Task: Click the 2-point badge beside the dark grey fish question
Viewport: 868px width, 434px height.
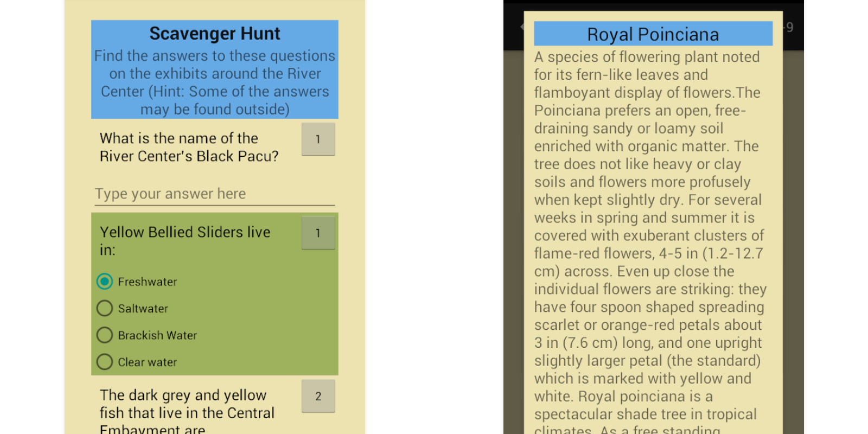Action: tap(318, 397)
